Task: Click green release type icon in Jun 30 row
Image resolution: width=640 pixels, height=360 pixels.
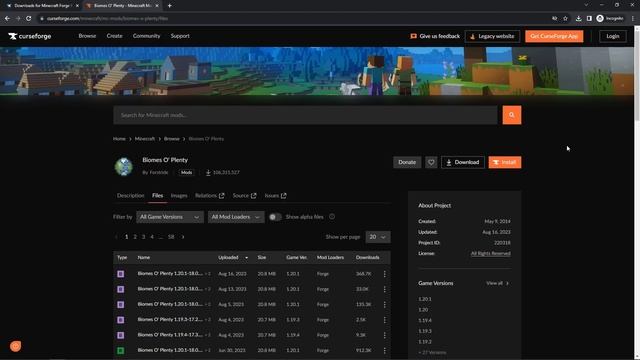Action: (121, 350)
